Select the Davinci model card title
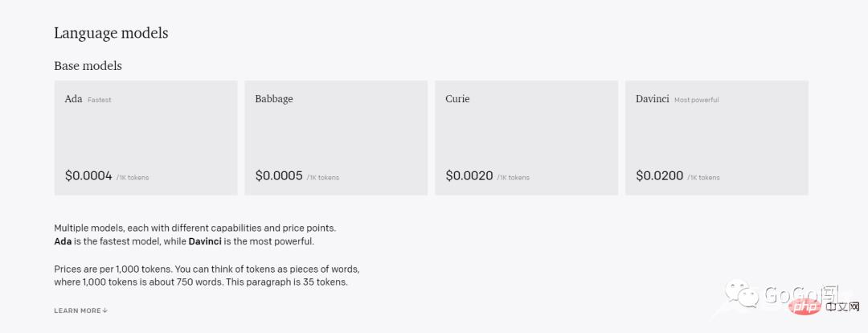868x333 pixels. click(x=653, y=99)
